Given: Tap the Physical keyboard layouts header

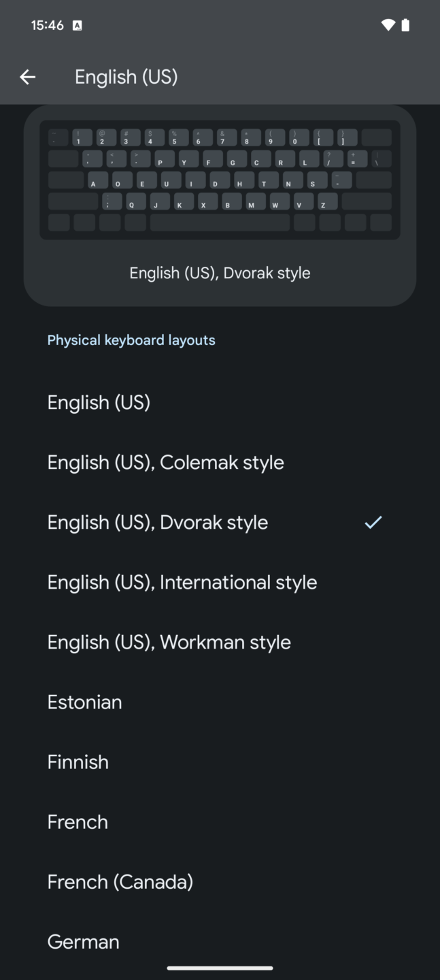Looking at the screenshot, I should click(131, 340).
